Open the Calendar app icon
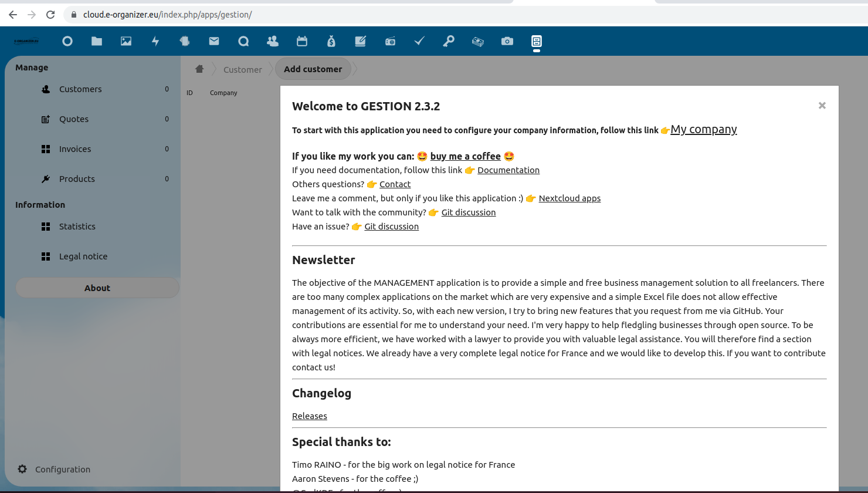 [x=301, y=41]
